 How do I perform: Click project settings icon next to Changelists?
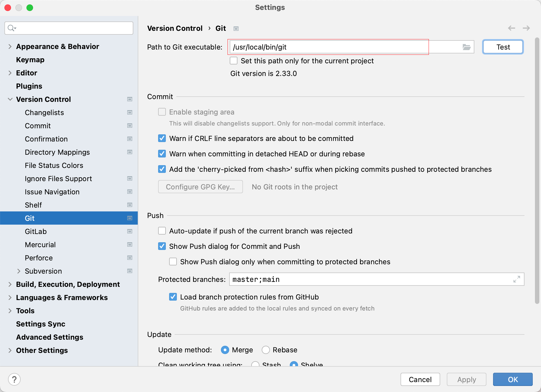130,113
